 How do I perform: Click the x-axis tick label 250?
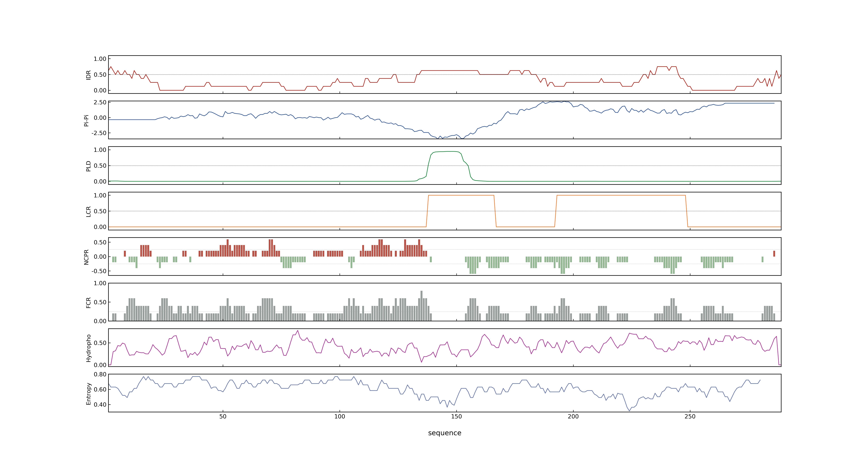[690, 416]
